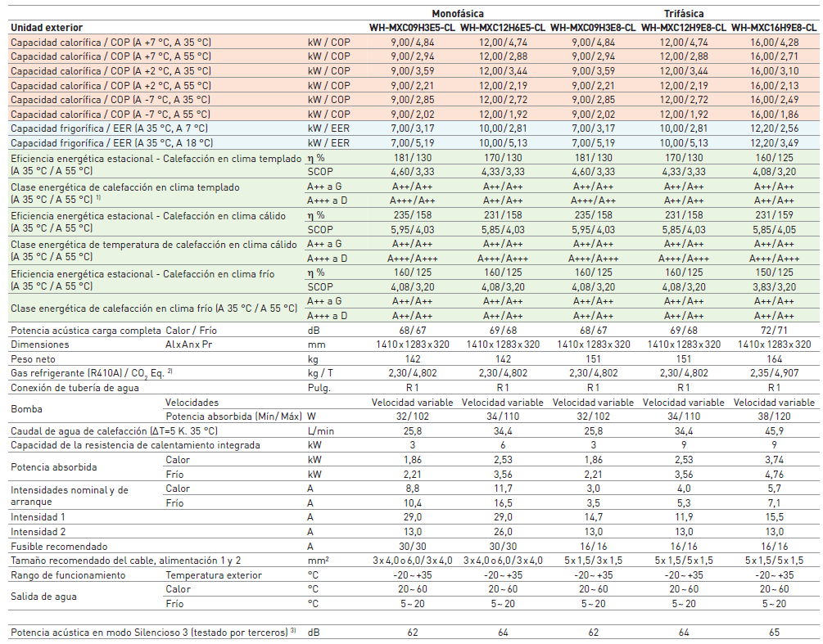Click the Rango de funcionamiento row label
Image resolution: width=823 pixels, height=644 pixels.
coord(68,574)
